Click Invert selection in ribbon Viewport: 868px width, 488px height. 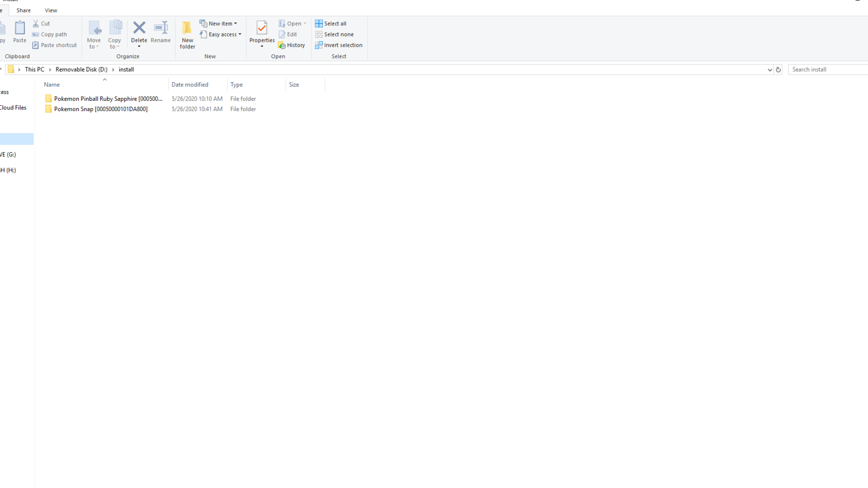click(x=339, y=45)
